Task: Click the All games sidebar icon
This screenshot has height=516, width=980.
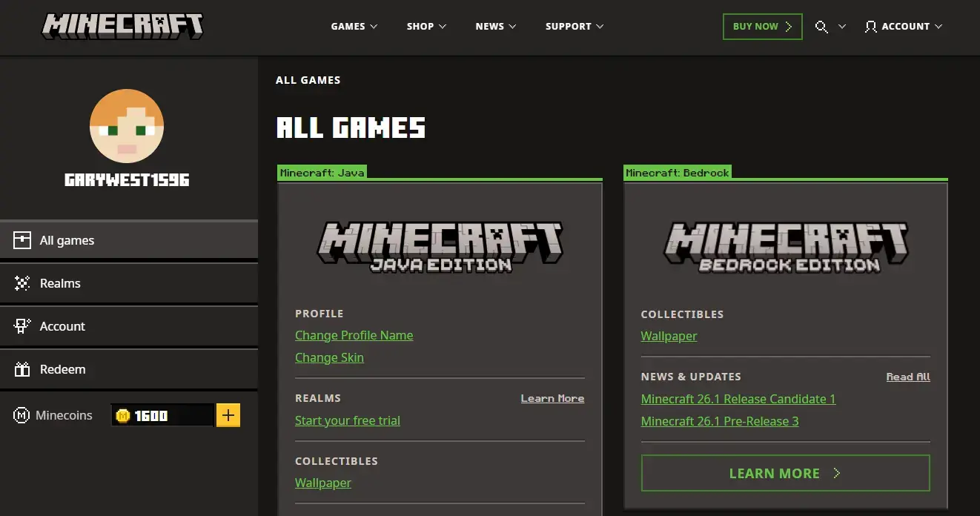Action: (x=22, y=240)
